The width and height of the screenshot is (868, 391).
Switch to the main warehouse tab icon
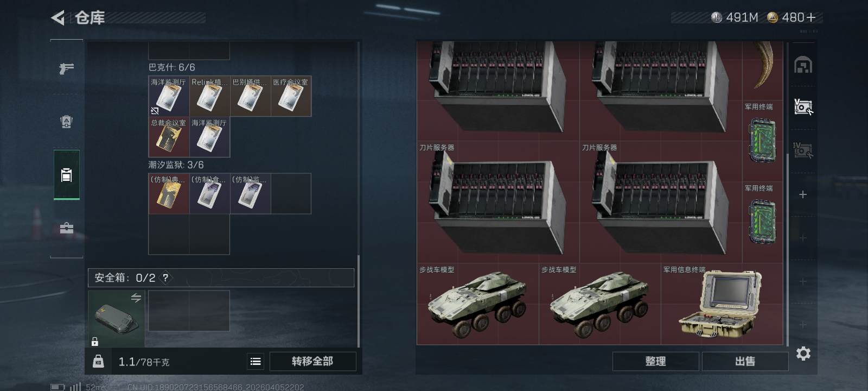[803, 65]
